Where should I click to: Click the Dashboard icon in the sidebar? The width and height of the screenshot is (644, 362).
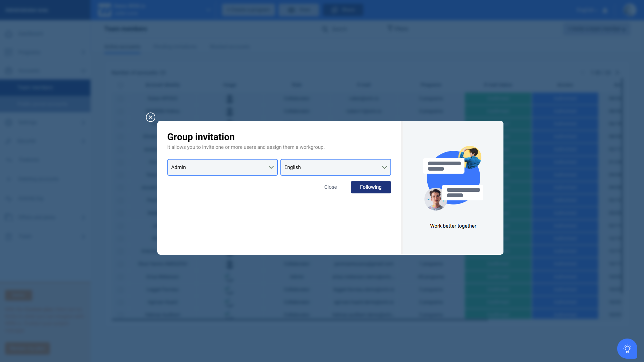[x=9, y=34]
